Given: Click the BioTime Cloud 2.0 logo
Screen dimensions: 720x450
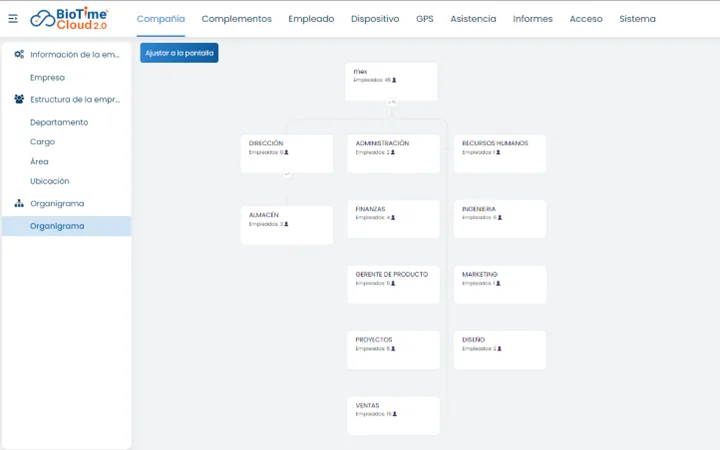Looking at the screenshot, I should click(69, 19).
